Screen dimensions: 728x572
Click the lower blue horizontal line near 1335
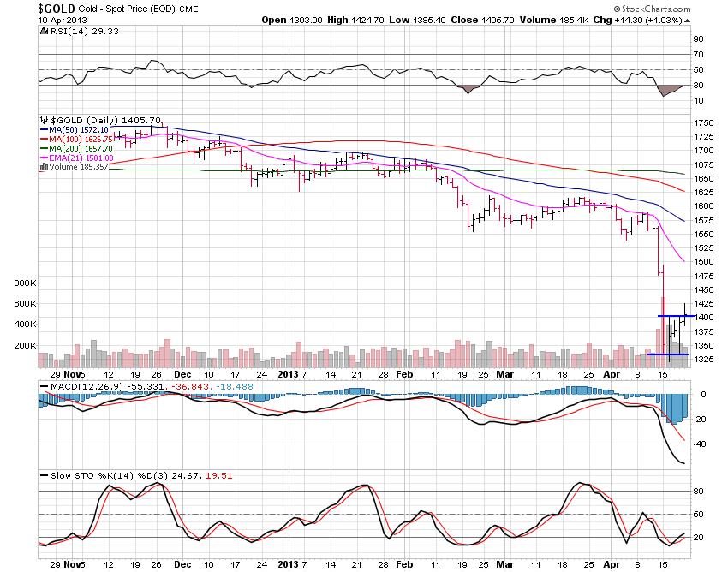(x=668, y=354)
